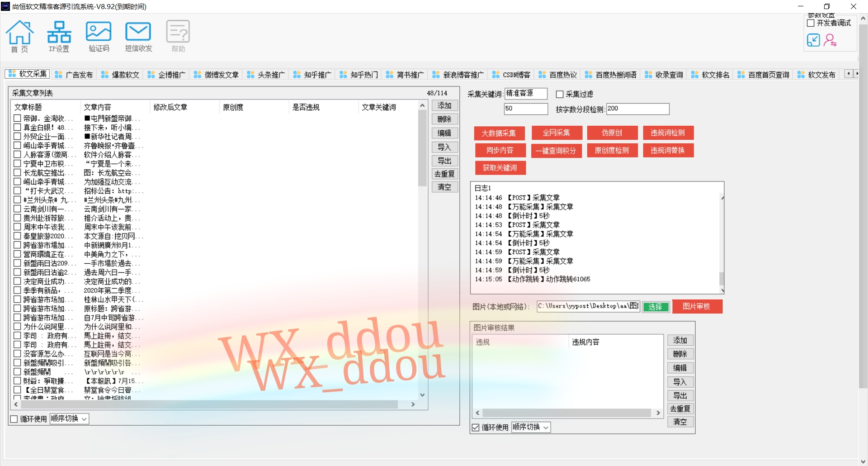Open the 知乎推广 tab
868x466 pixels.
coord(312,75)
